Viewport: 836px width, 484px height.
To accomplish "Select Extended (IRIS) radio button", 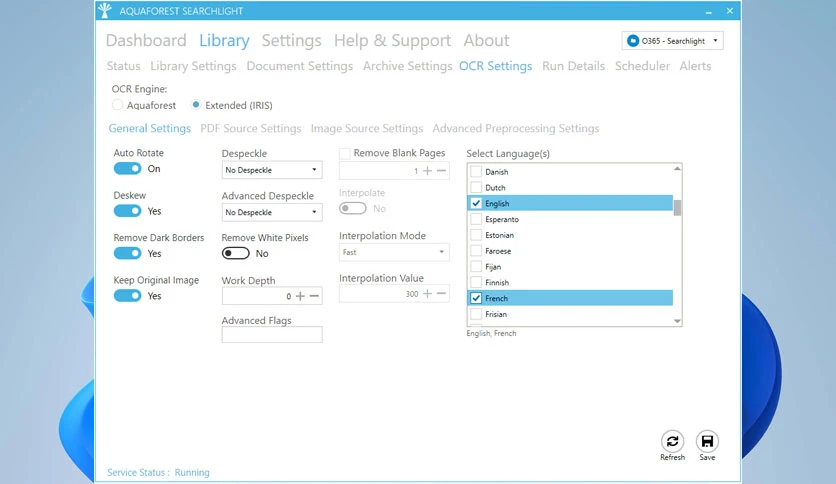I will (x=196, y=105).
